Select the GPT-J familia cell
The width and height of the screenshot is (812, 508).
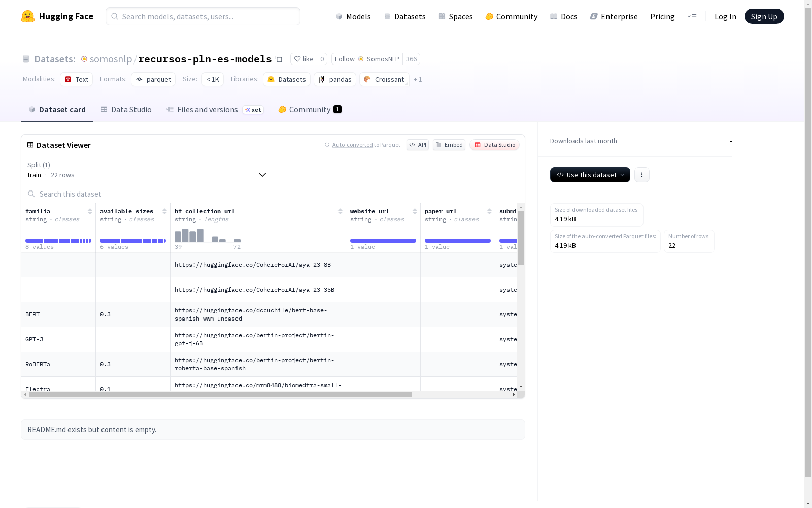coord(58,339)
